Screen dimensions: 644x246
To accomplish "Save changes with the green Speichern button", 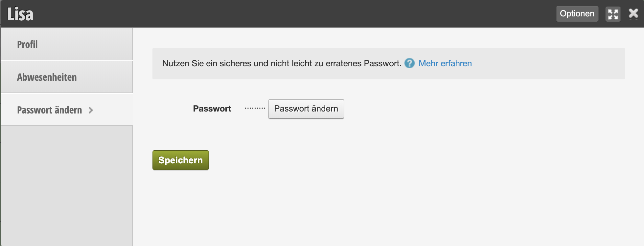I will pyautogui.click(x=180, y=160).
